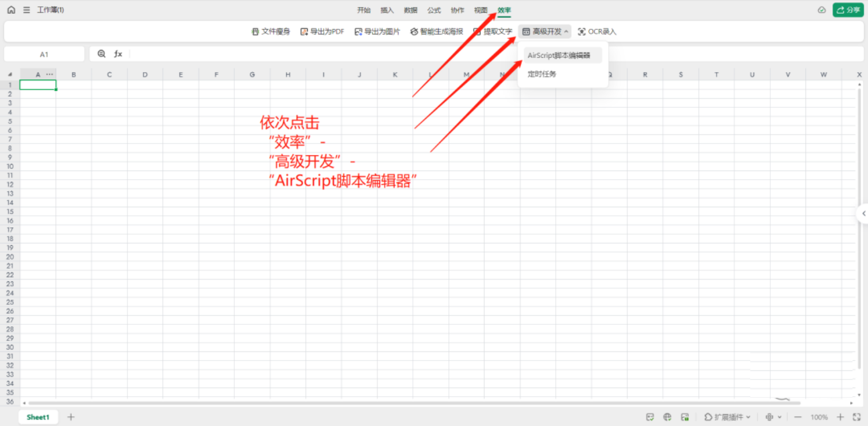Open the fx insert function button

[x=118, y=54]
